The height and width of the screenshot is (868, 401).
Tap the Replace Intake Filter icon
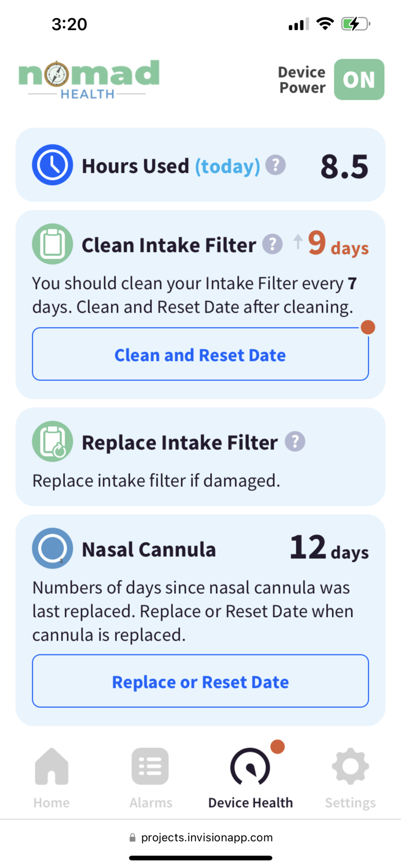point(52,442)
